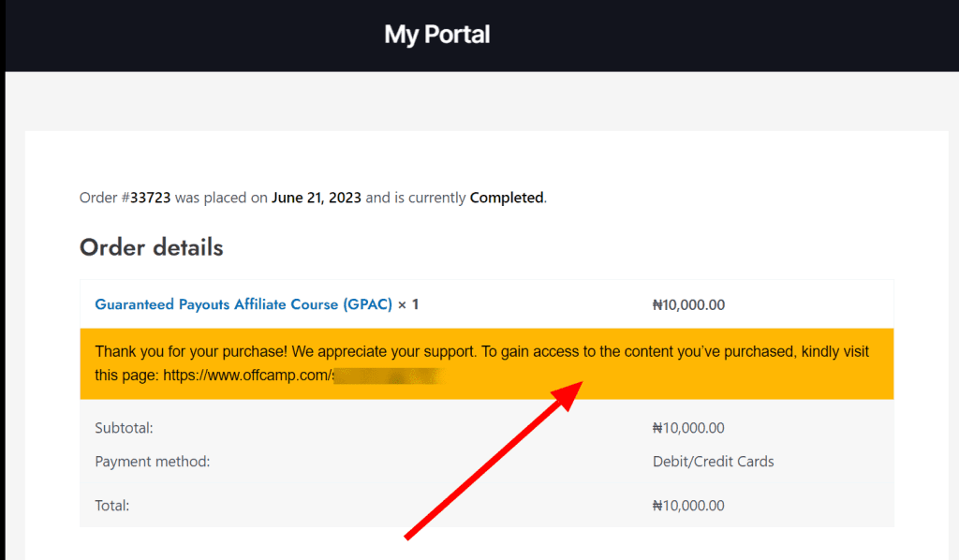Click the × 1 product quantity

(x=408, y=304)
